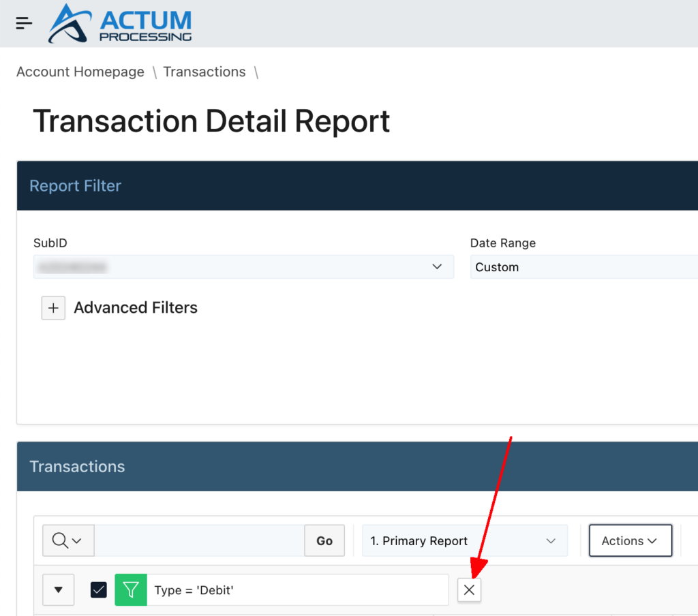Click the Actum Processing logo
The image size is (698, 616).
pyautogui.click(x=119, y=23)
